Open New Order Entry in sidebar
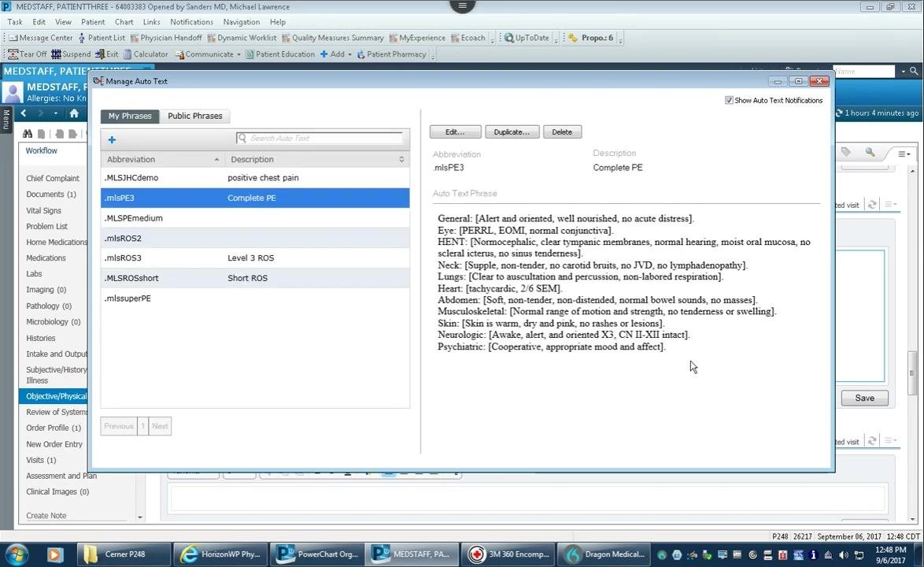This screenshot has height=567, width=924. (x=54, y=444)
